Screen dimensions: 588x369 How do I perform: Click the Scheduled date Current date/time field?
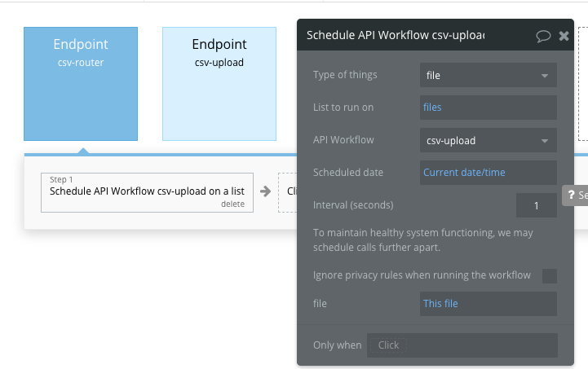(x=488, y=173)
